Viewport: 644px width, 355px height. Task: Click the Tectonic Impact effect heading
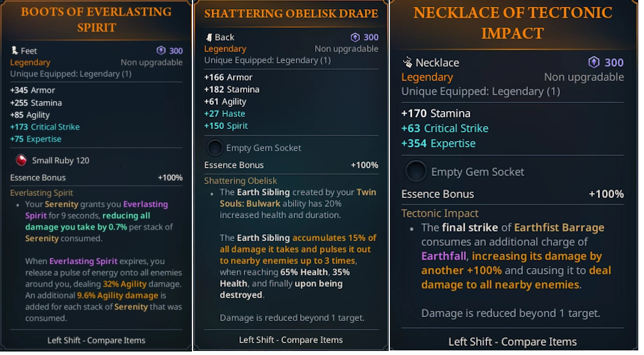point(440,213)
